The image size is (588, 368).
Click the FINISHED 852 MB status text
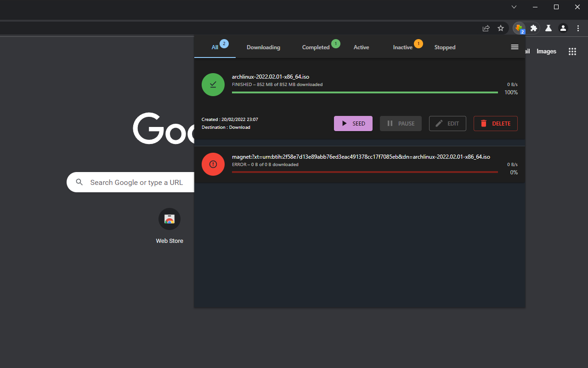coord(277,85)
